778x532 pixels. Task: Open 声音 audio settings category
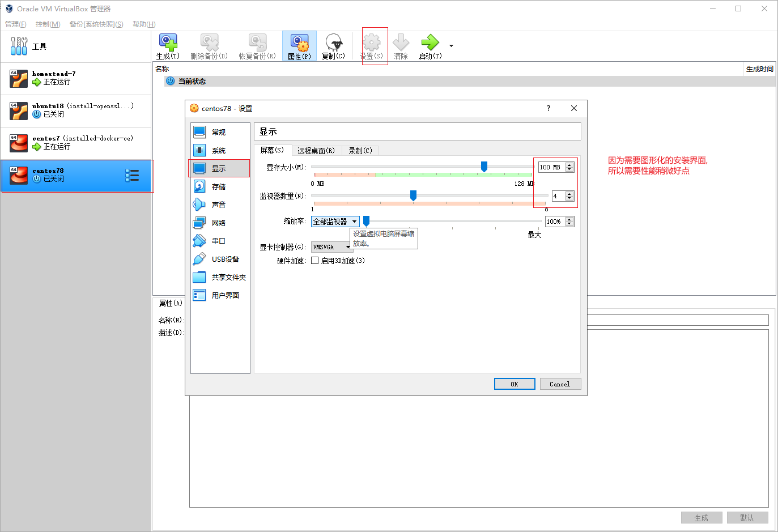[x=220, y=205]
